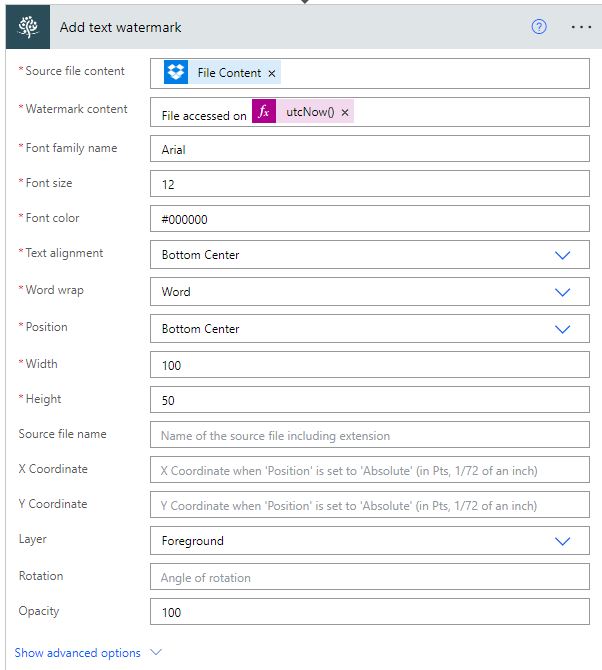The height and width of the screenshot is (670, 602).
Task: Open the Word wrap dropdown
Action: click(x=563, y=292)
